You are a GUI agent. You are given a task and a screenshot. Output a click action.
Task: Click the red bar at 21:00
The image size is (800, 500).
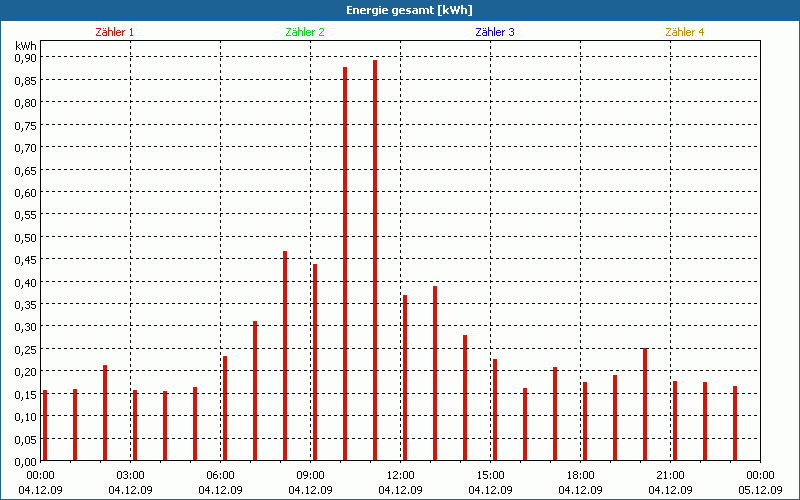tap(675, 421)
